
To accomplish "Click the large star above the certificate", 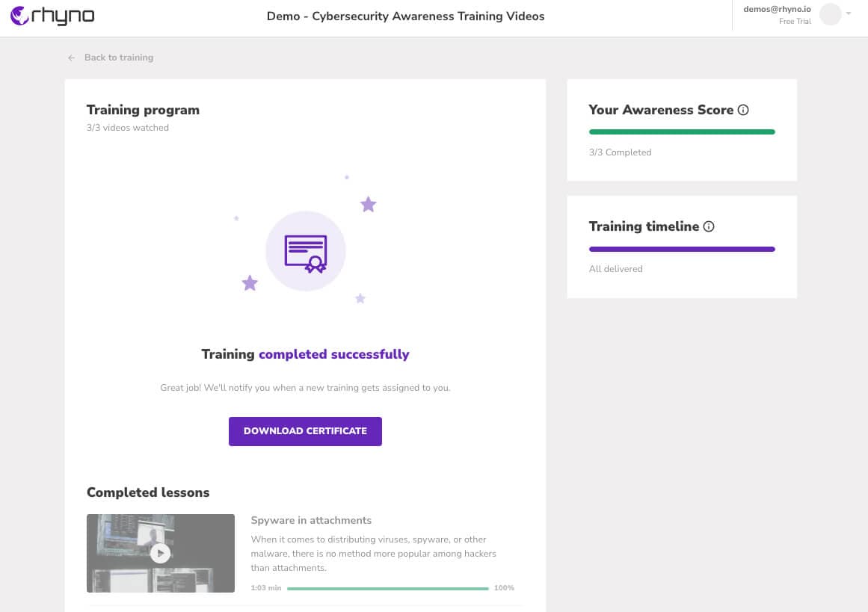I will pyautogui.click(x=368, y=204).
